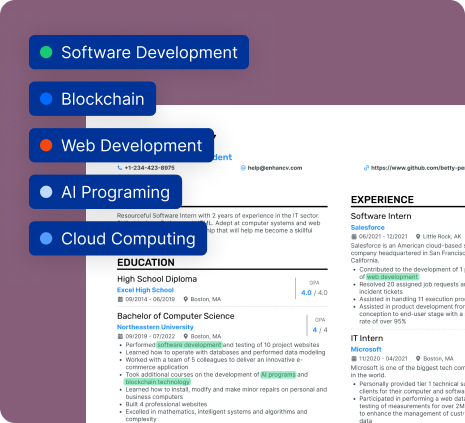This screenshot has width=465, height=423.
Task: Click the calendar icon beside 09/2014 - 06/2019
Action: 120,299
